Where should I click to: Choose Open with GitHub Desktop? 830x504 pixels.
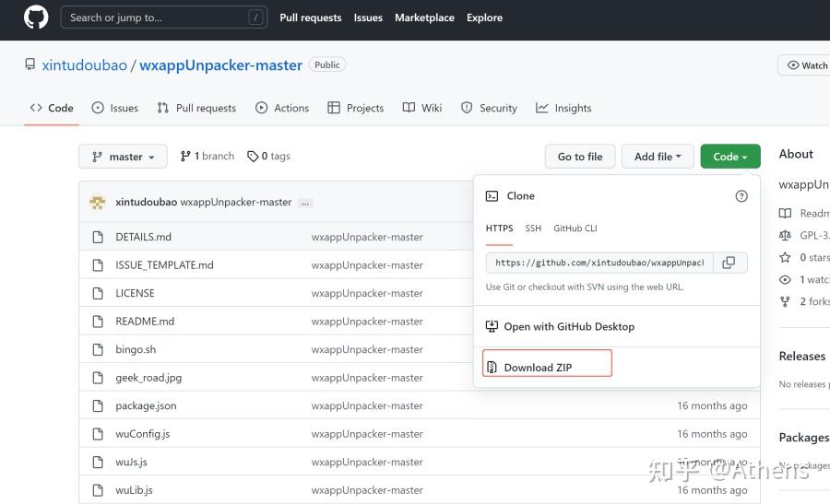(x=560, y=326)
